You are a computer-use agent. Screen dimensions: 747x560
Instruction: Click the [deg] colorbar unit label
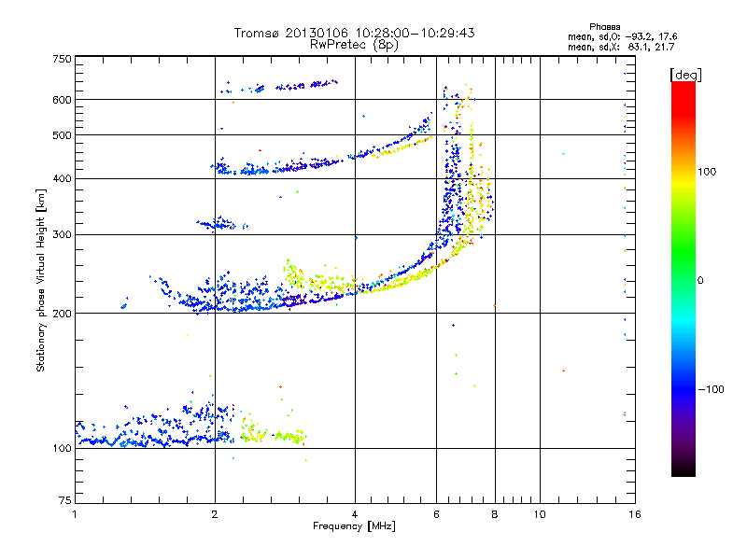685,75
